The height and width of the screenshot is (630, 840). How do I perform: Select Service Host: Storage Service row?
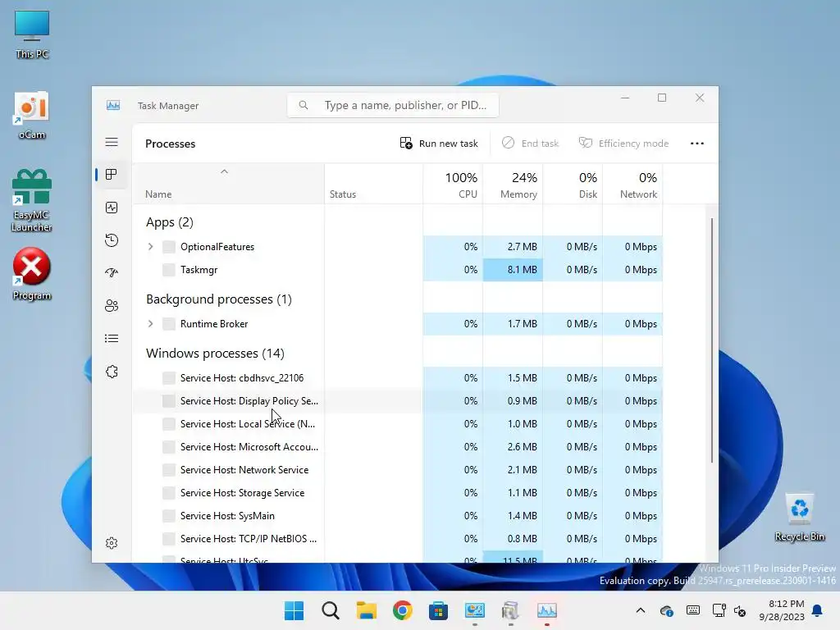pyautogui.click(x=398, y=493)
